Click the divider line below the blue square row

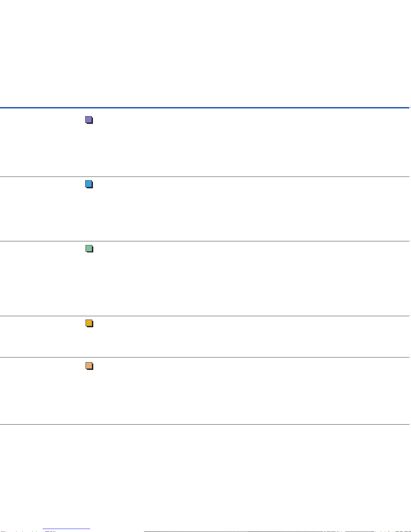205,241
